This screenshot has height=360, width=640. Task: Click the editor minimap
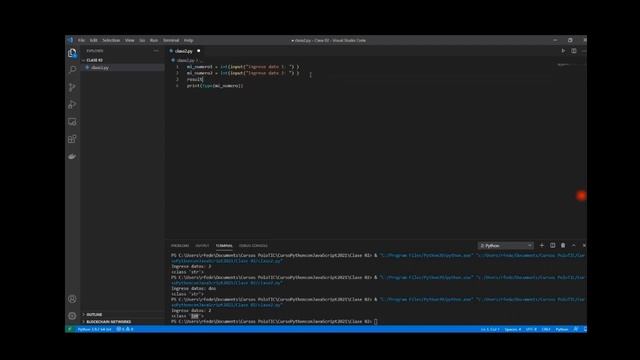click(567, 64)
